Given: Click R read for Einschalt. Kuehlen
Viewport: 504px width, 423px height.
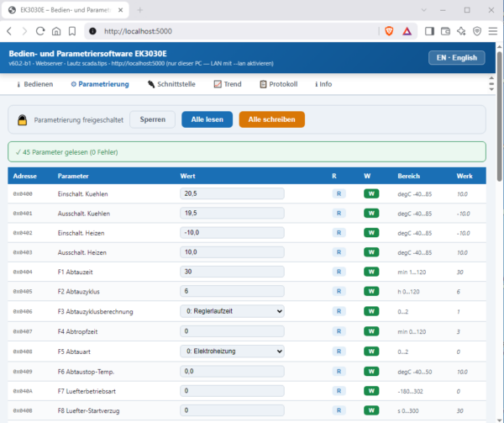Looking at the screenshot, I should coord(339,193).
